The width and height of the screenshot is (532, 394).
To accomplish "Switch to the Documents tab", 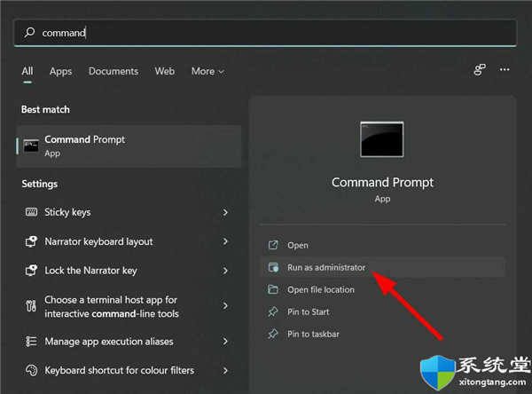I will (113, 71).
